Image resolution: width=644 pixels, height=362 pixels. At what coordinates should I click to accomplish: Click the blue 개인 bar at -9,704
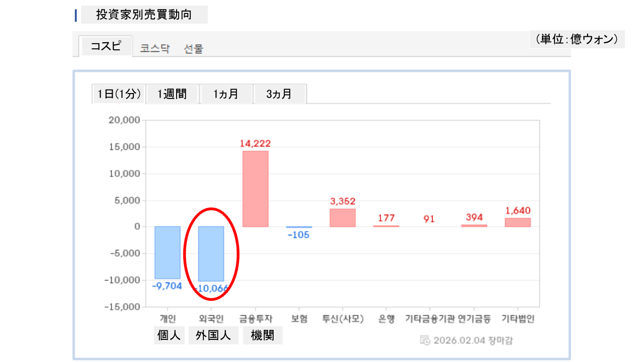point(167,252)
